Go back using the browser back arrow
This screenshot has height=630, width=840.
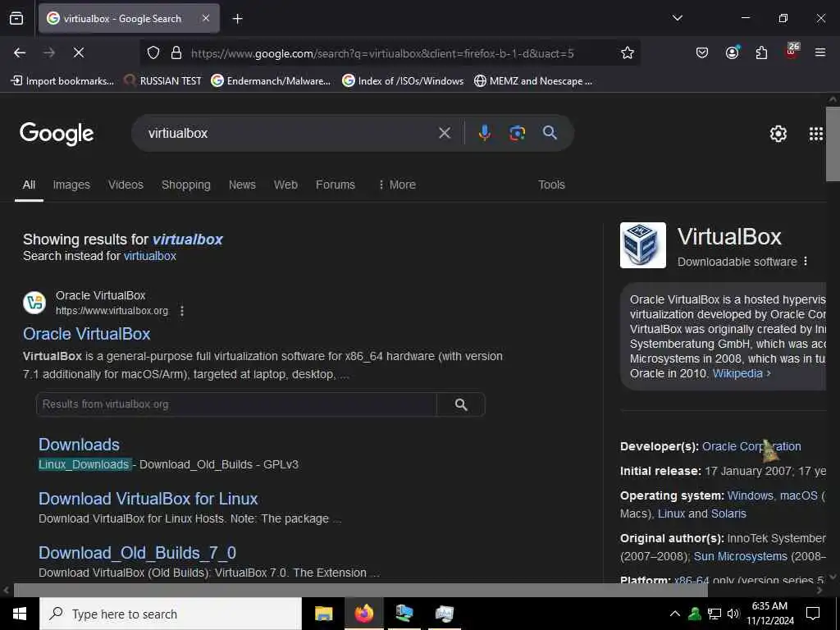click(x=20, y=52)
